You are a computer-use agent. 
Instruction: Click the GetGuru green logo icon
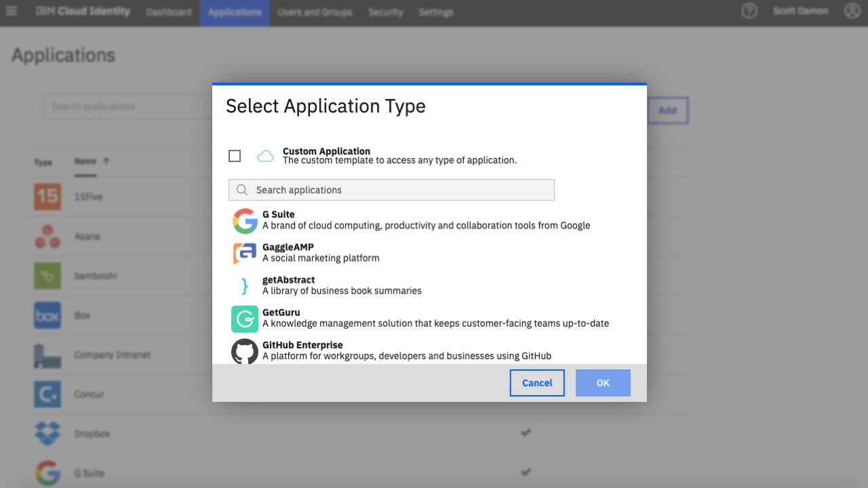click(245, 319)
